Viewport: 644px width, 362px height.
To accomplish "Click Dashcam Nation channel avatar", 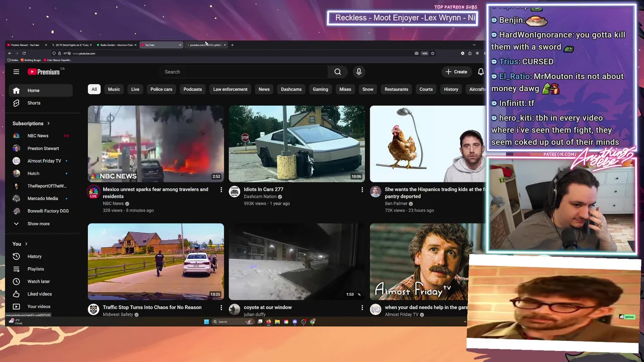I will 234,192.
